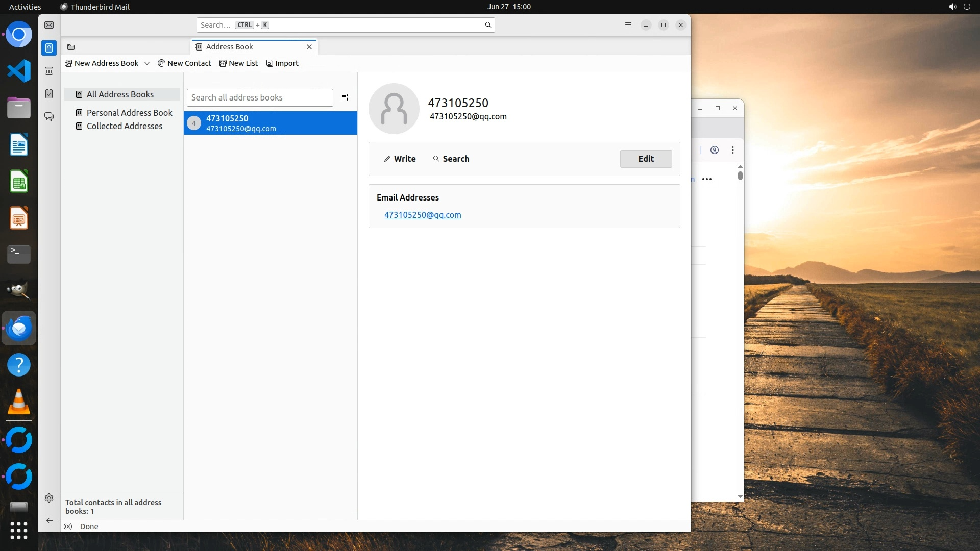Open the Calendar space icon

(49, 71)
